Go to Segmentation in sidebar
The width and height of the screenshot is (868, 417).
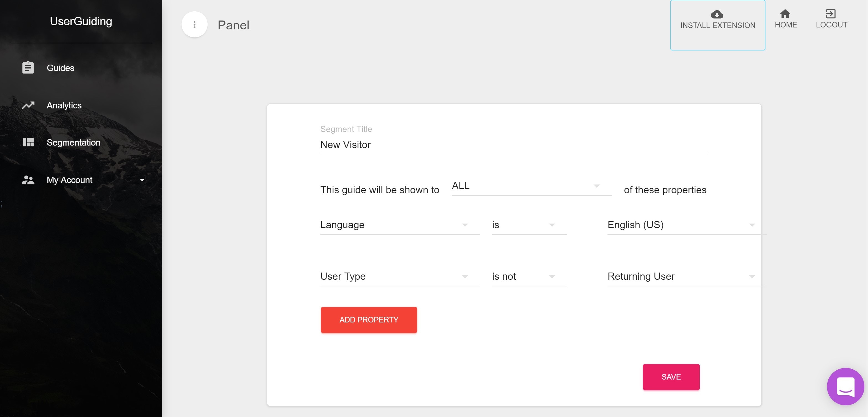73,143
